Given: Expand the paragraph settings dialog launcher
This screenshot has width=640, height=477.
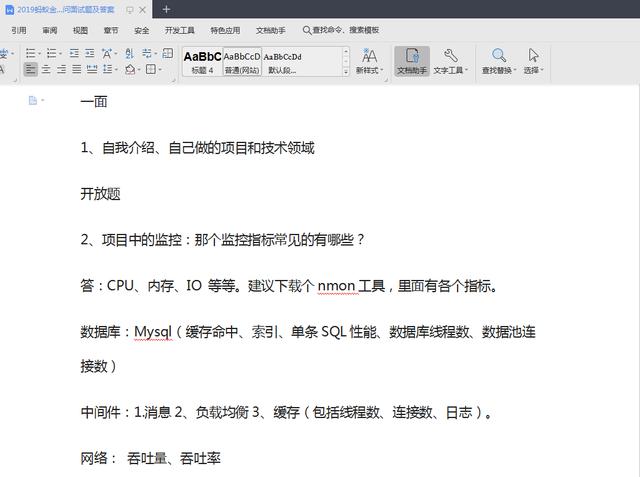Looking at the screenshot, I should pos(173,80).
